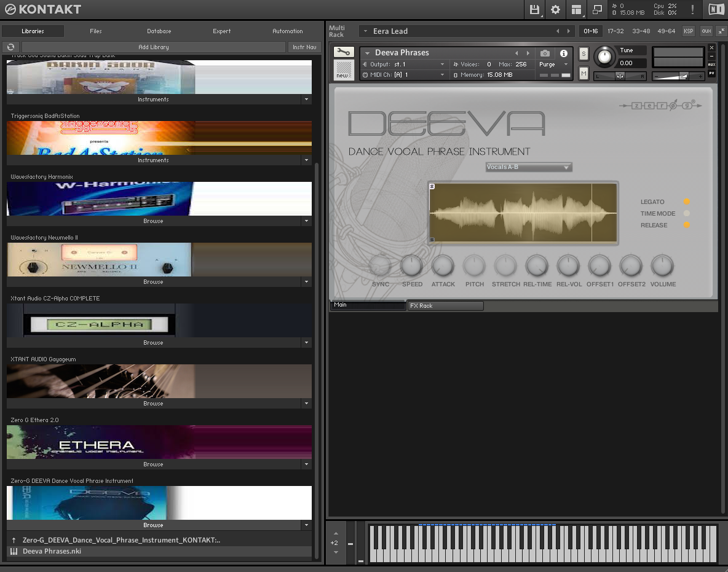The image size is (728, 572).
Task: Switch to Files tab
Action: 96,31
